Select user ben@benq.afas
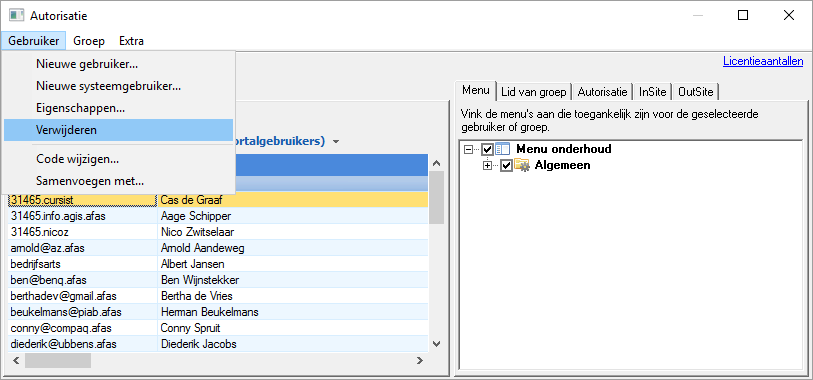The width and height of the screenshot is (813, 380). 82,280
